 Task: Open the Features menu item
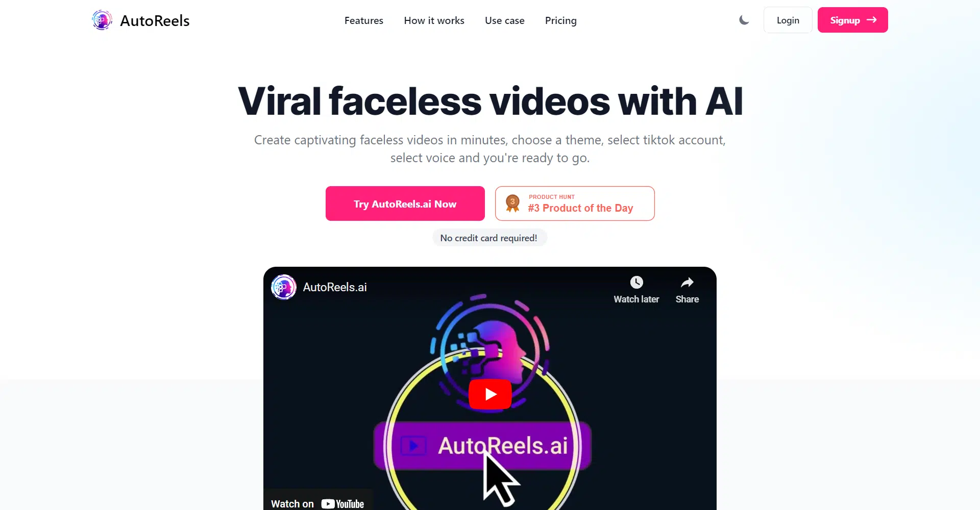coord(364,20)
